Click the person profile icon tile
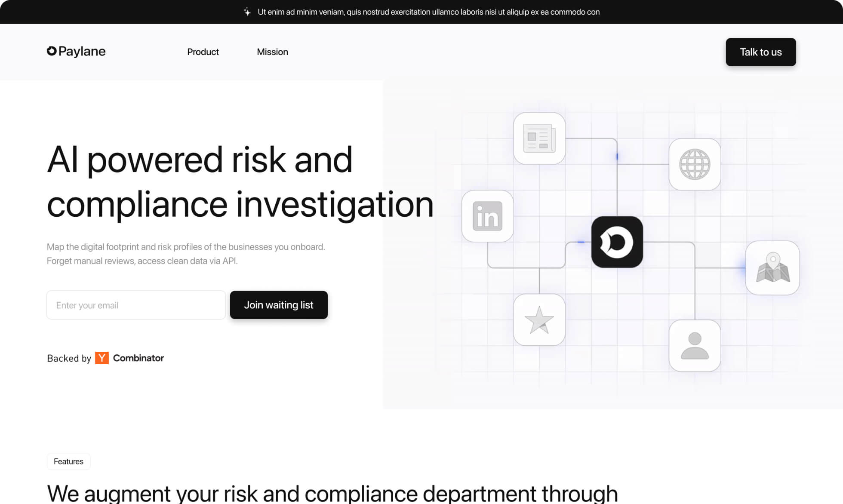Screen dimensions: 843x504 pos(695,346)
